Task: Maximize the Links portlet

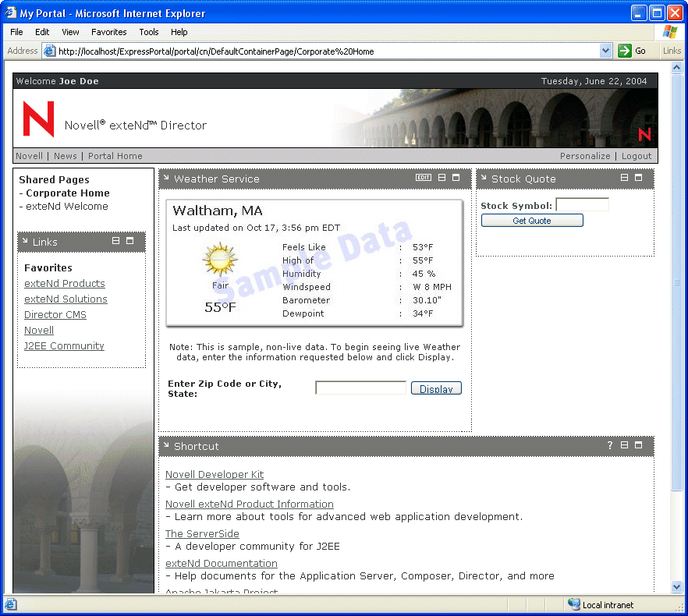Action: coord(129,240)
